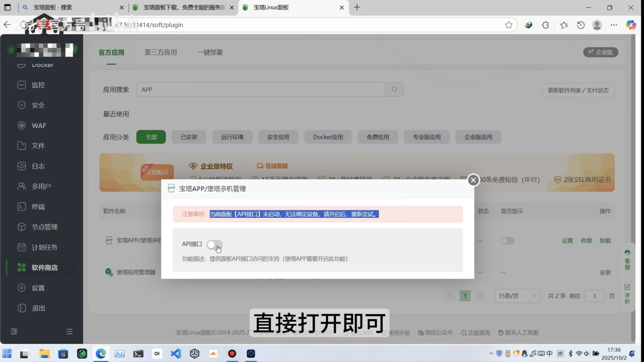The image size is (644, 362).
Task: Toggle 首页显示 switch for 宝塔APP row
Action: pyautogui.click(x=507, y=241)
